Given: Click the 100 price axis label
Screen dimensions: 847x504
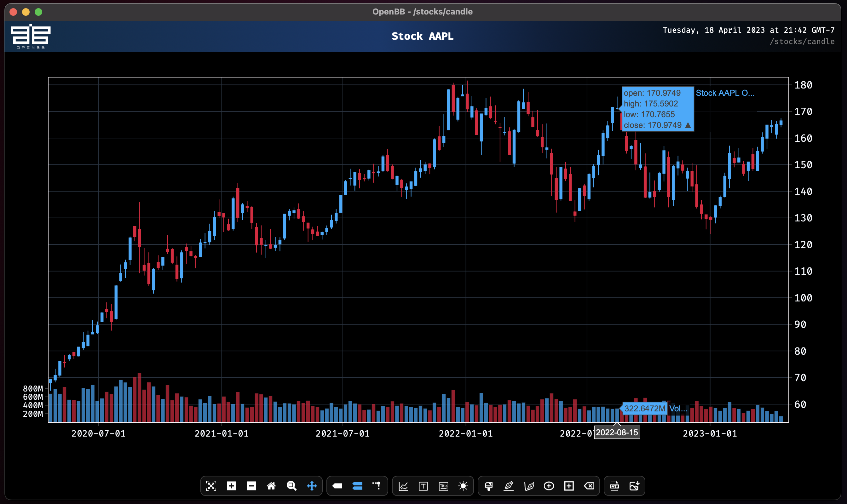Looking at the screenshot, I should 803,298.
